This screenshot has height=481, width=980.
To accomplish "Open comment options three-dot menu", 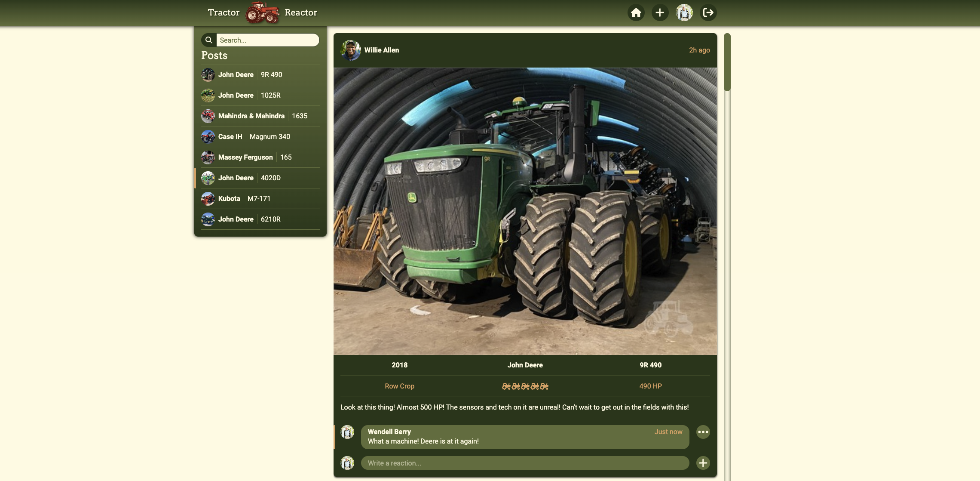I will [x=703, y=432].
